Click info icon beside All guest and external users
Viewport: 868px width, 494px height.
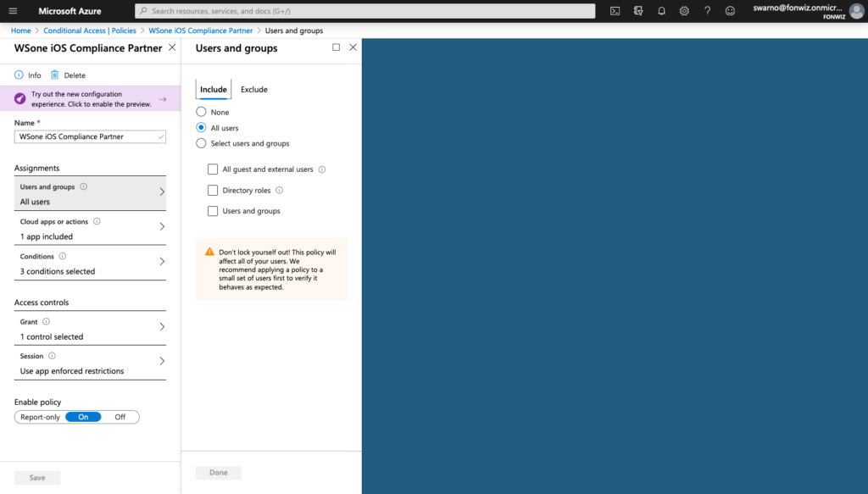pos(322,169)
